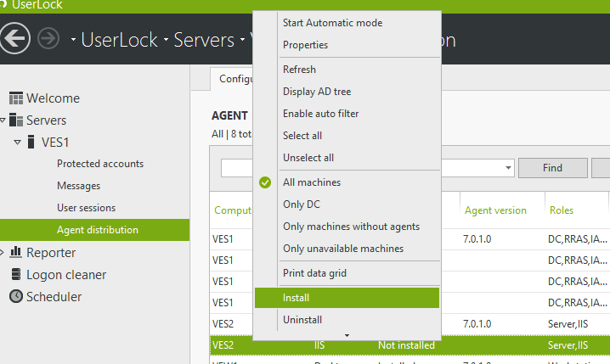Click the UserLock logo icon in title bar

[3, 4]
